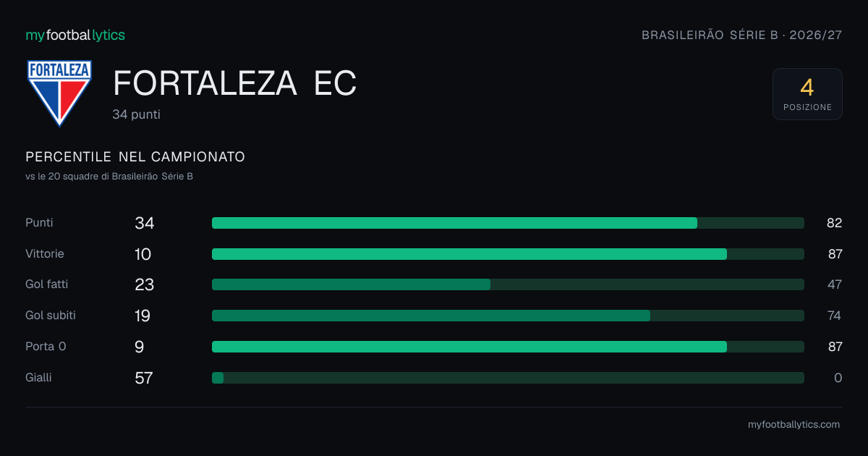Select the 34 punti subtitle
The height and width of the screenshot is (456, 868).
point(137,114)
